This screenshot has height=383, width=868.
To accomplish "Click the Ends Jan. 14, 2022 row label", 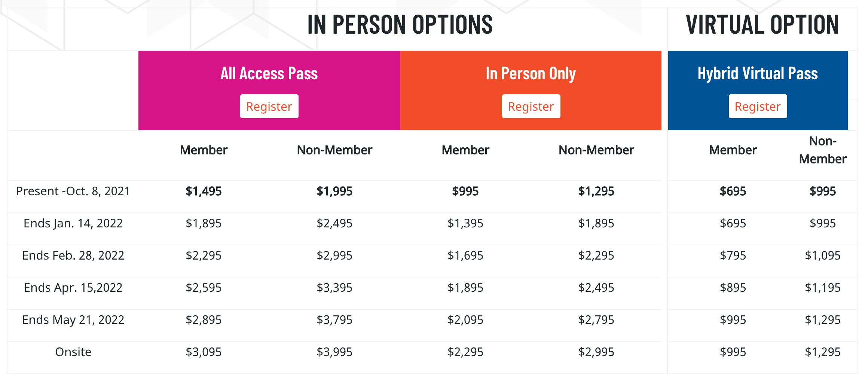I will click(x=73, y=223).
